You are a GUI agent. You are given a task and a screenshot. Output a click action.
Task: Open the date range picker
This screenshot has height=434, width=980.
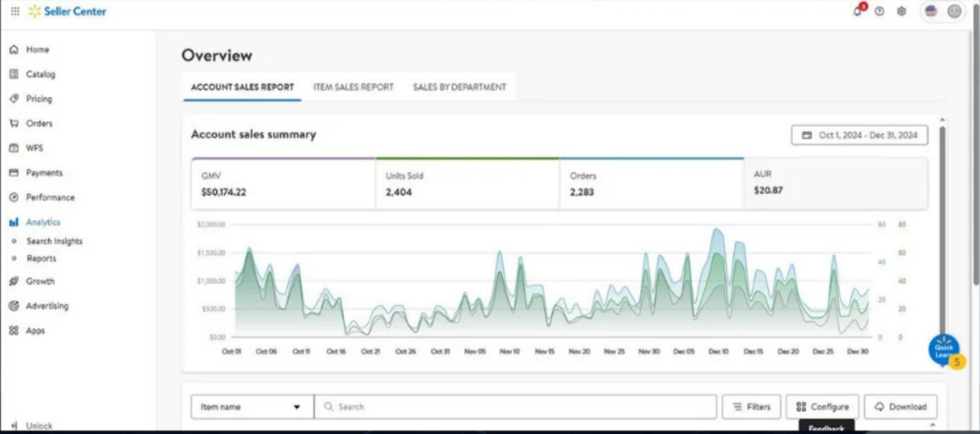[x=859, y=135]
